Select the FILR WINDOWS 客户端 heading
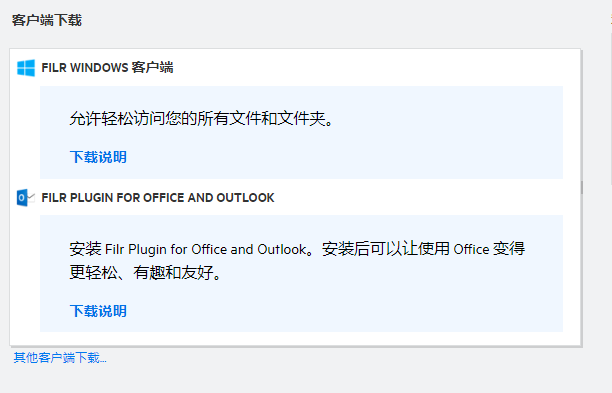612x393 pixels. point(107,68)
